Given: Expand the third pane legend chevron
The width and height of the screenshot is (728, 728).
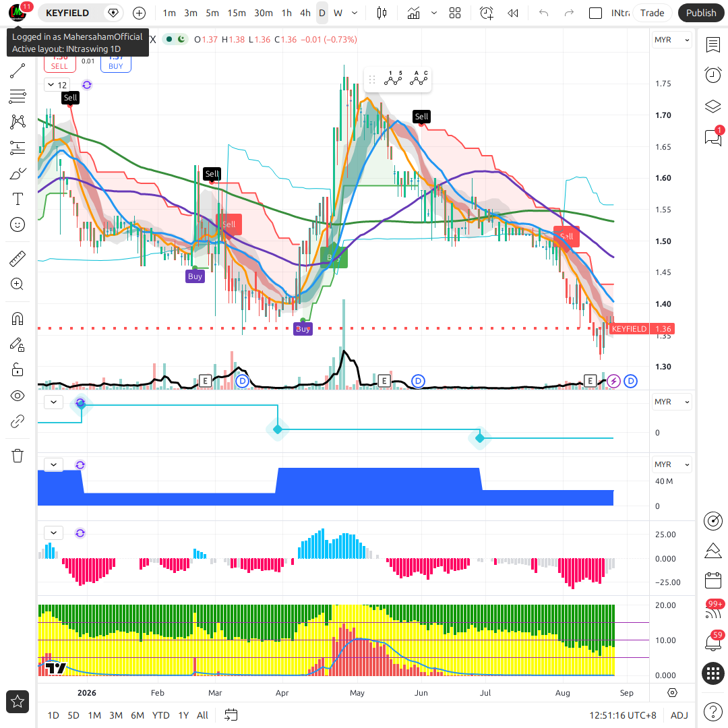Looking at the screenshot, I should tap(53, 464).
